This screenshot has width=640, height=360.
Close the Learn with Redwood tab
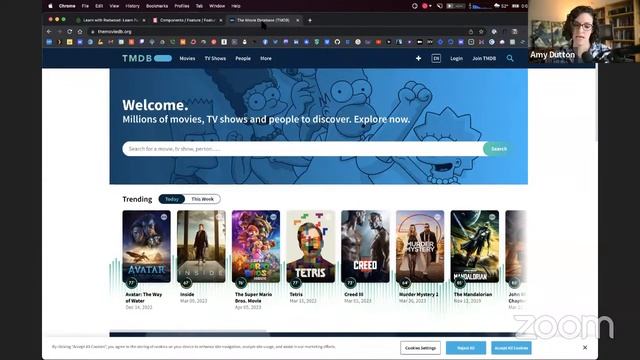[x=144, y=20]
